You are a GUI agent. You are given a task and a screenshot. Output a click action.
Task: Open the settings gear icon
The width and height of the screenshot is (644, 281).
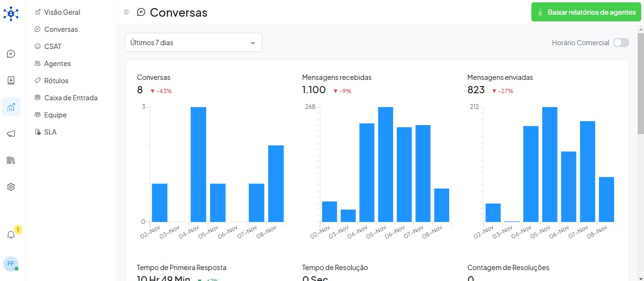(11, 187)
